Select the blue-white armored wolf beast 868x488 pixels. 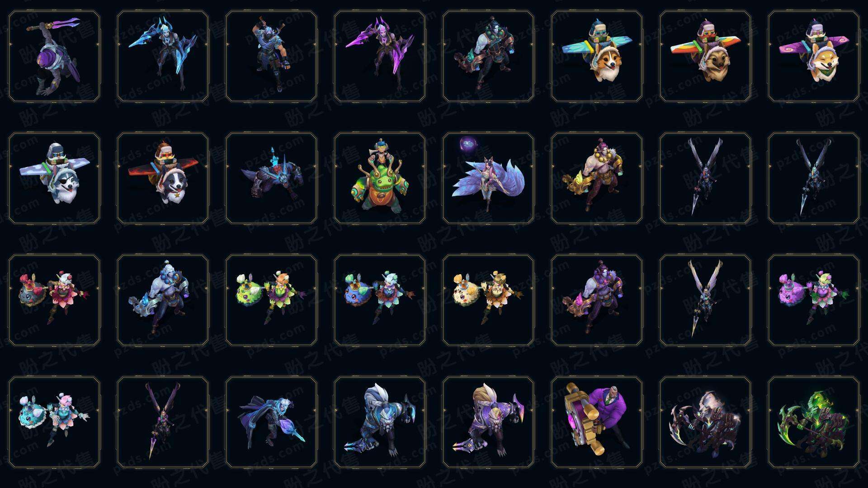380,422
